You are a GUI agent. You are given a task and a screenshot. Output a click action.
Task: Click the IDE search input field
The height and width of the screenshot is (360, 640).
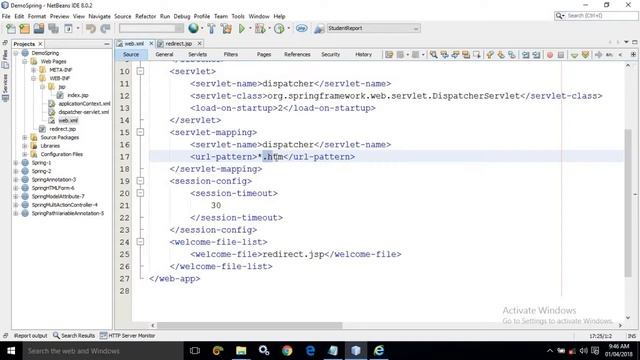click(x=601, y=16)
